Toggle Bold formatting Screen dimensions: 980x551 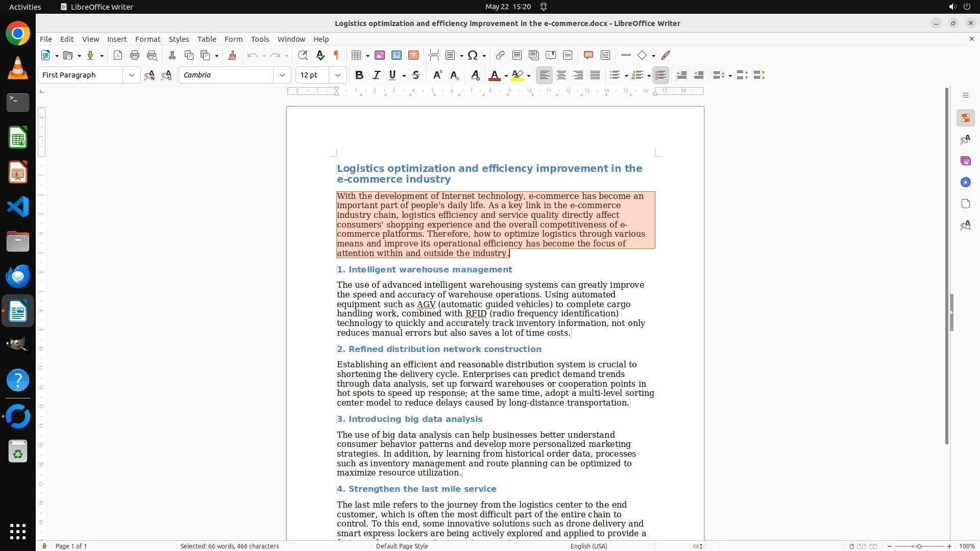tap(359, 75)
